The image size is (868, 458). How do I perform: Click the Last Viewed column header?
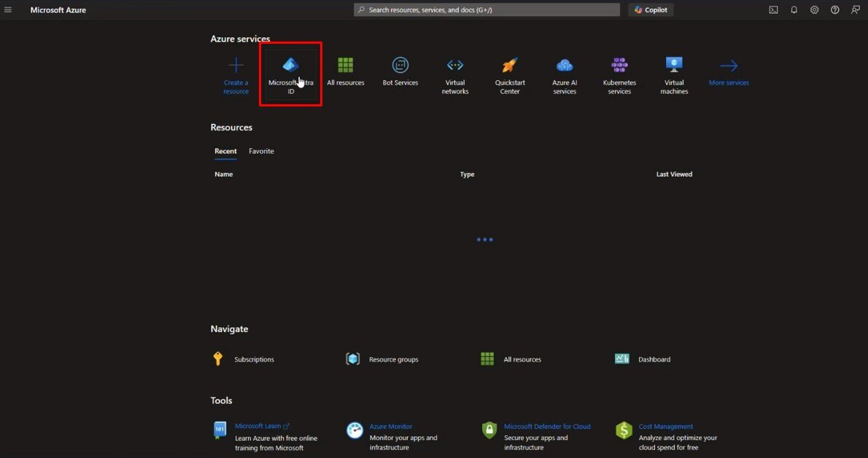(674, 174)
